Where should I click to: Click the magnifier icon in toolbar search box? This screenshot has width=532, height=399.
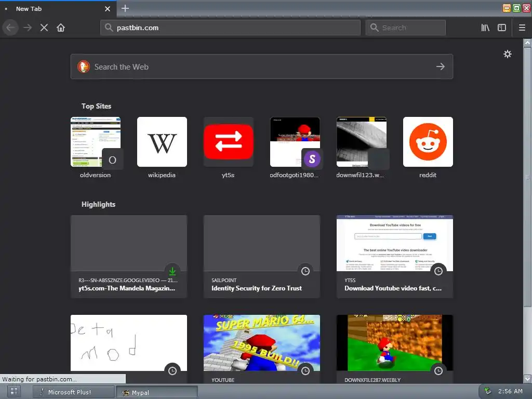374,28
